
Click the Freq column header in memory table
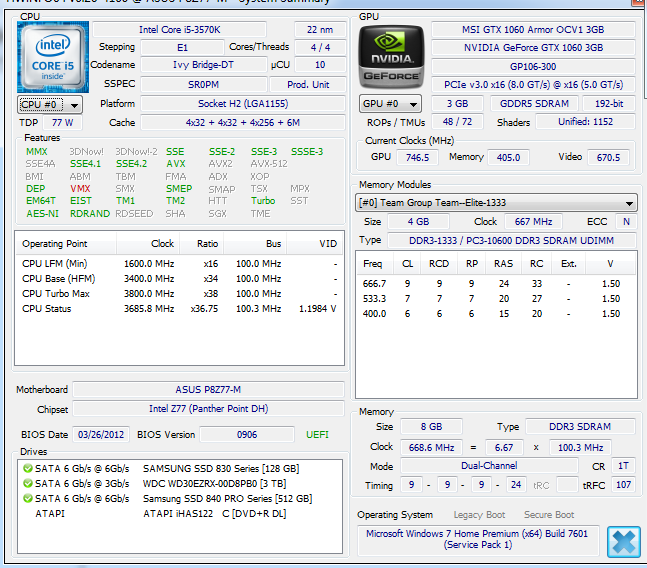373,264
